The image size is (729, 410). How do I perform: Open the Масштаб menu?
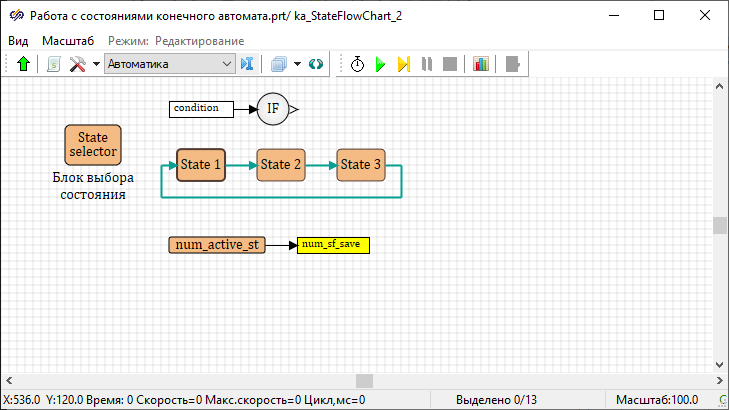68,40
